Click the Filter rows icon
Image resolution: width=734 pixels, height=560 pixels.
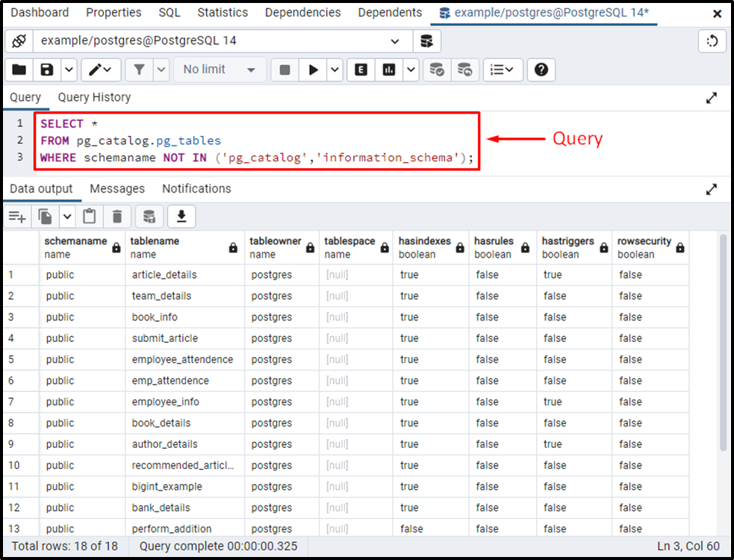pos(139,69)
